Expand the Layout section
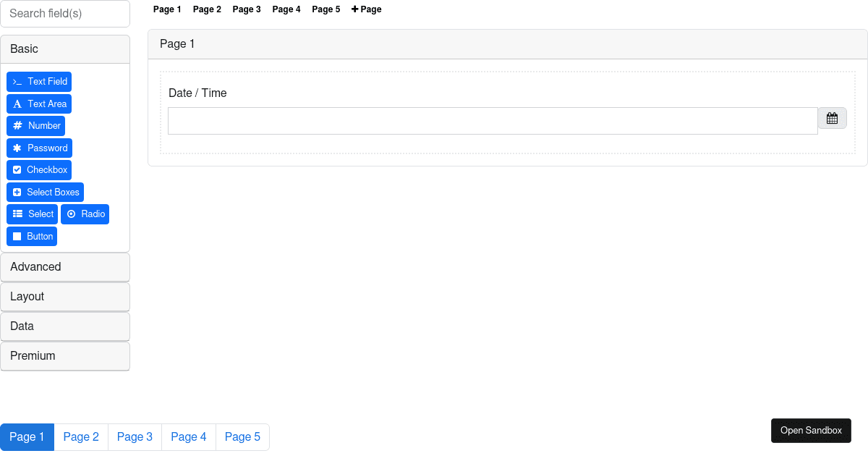Viewport: 868px width, 456px height. point(65,297)
